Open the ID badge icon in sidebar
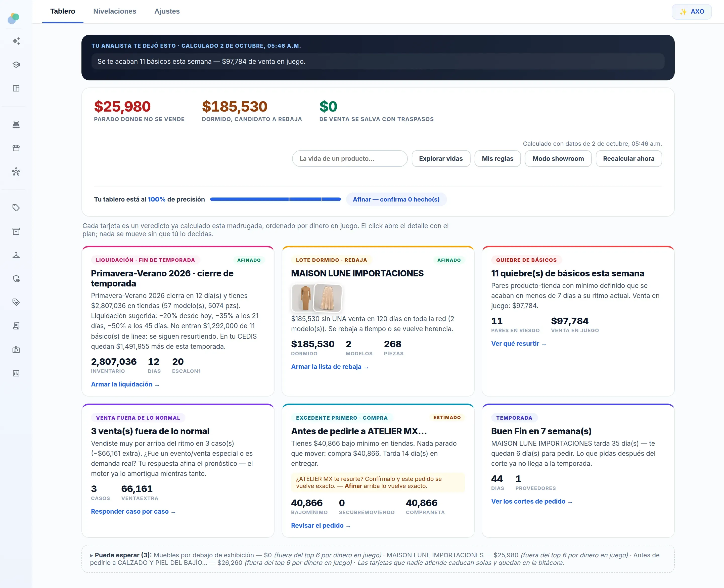The height and width of the screenshot is (588, 724). (x=16, y=350)
